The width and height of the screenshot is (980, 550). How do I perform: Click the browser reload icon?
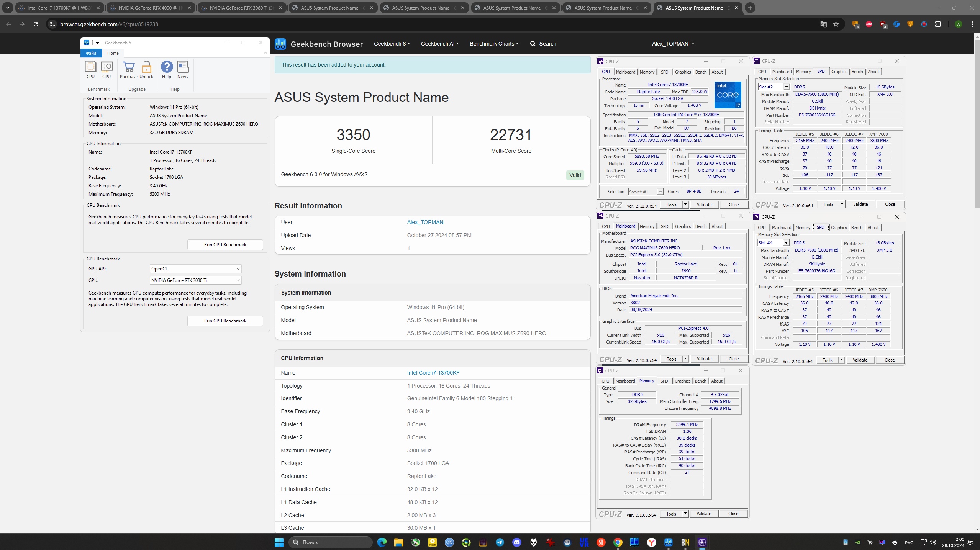tap(36, 24)
